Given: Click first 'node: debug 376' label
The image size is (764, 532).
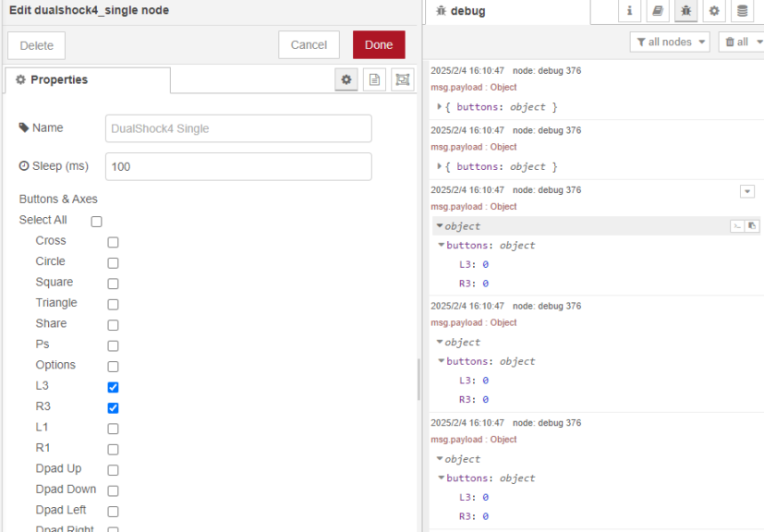Looking at the screenshot, I should [x=547, y=70].
